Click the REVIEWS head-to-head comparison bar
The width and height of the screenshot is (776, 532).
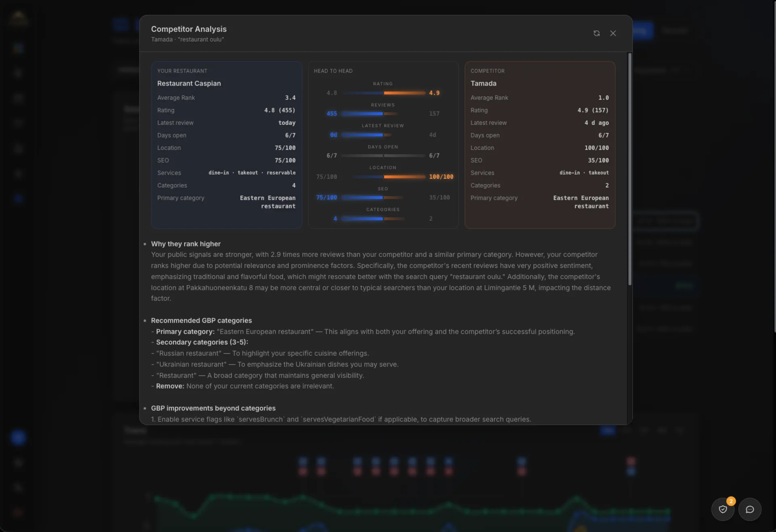coord(383,114)
